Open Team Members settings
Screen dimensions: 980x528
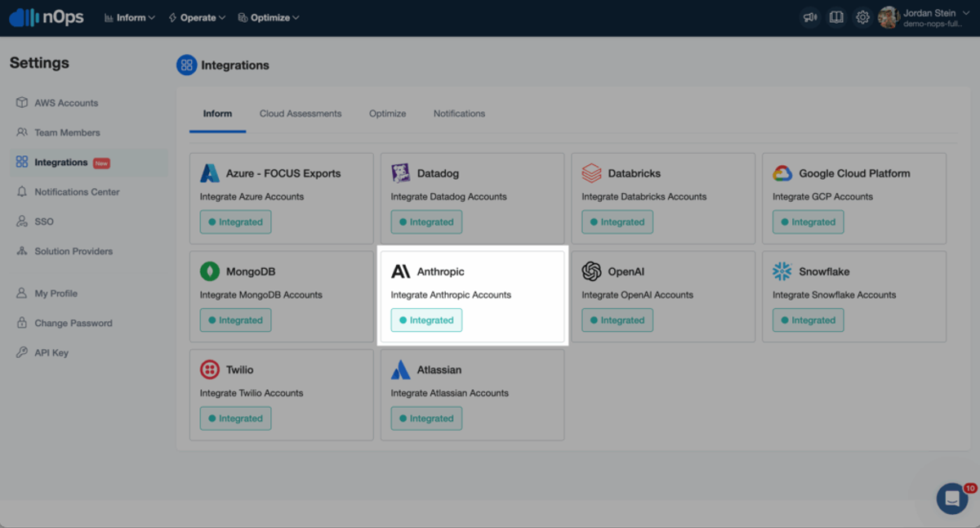coord(67,132)
